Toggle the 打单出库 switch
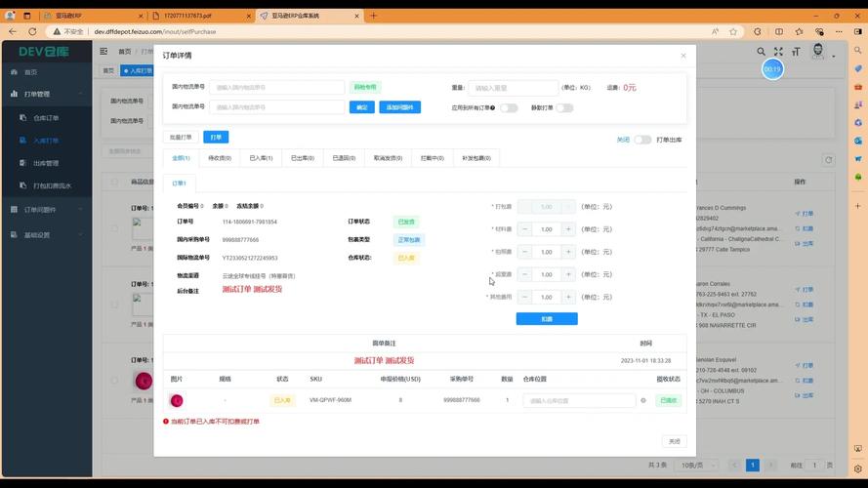Screen dimensions: 868x488 click(x=642, y=140)
